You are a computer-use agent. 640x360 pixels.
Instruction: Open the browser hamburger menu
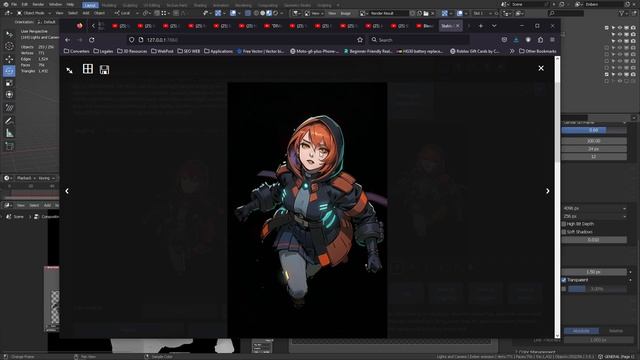click(552, 40)
